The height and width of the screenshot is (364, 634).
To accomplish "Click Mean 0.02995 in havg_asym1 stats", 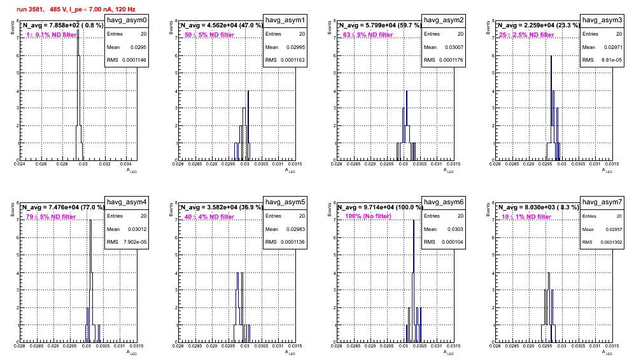I will point(285,47).
